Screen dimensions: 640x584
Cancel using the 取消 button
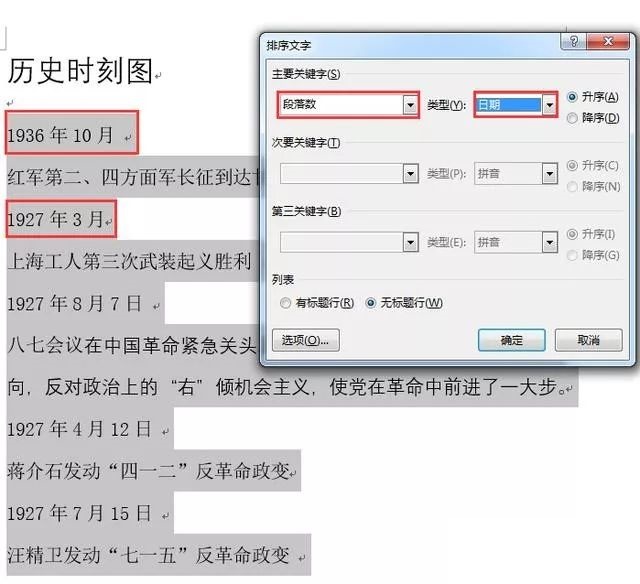click(x=589, y=340)
